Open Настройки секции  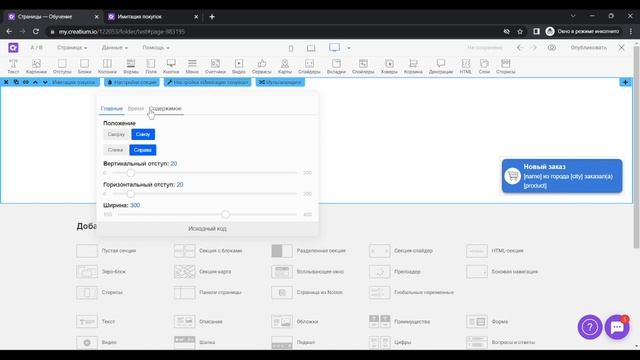(132, 82)
